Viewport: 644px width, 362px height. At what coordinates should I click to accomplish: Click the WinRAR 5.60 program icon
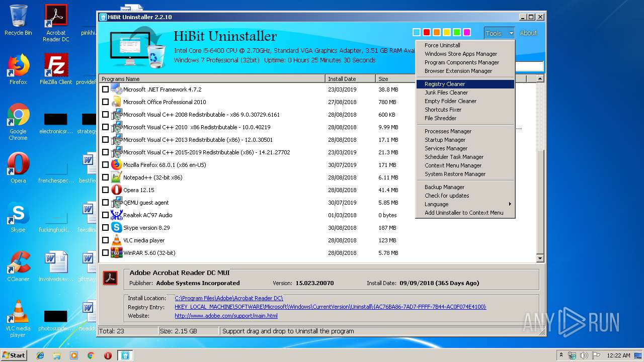coord(117,252)
